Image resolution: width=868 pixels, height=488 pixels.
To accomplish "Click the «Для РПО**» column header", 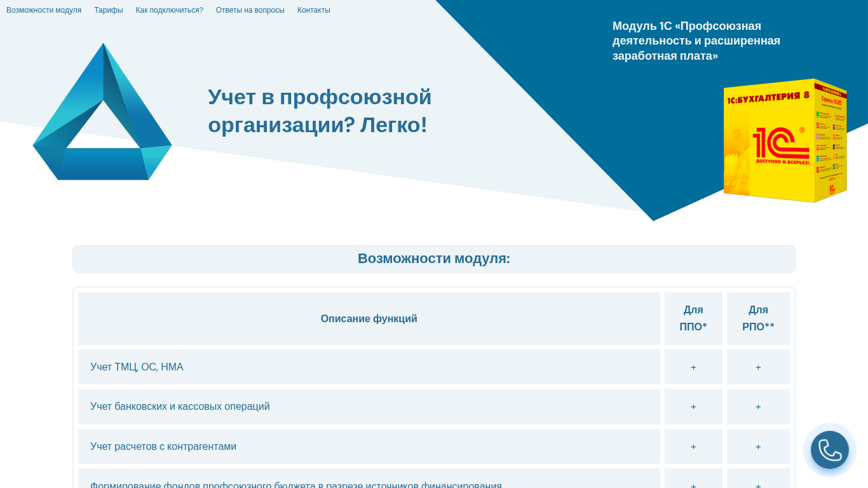I will pyautogui.click(x=758, y=319).
